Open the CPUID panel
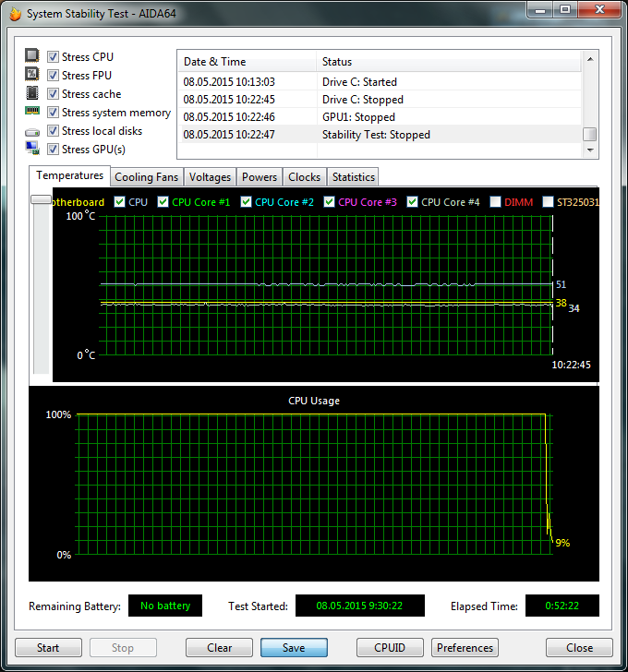628x672 pixels. coord(390,648)
